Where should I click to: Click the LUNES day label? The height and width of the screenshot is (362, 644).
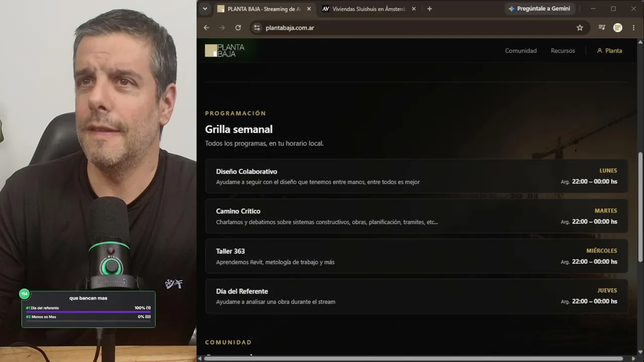608,170
